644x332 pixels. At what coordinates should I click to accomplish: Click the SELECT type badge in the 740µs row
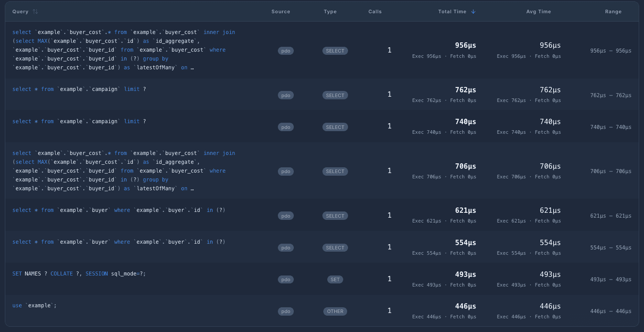335,127
